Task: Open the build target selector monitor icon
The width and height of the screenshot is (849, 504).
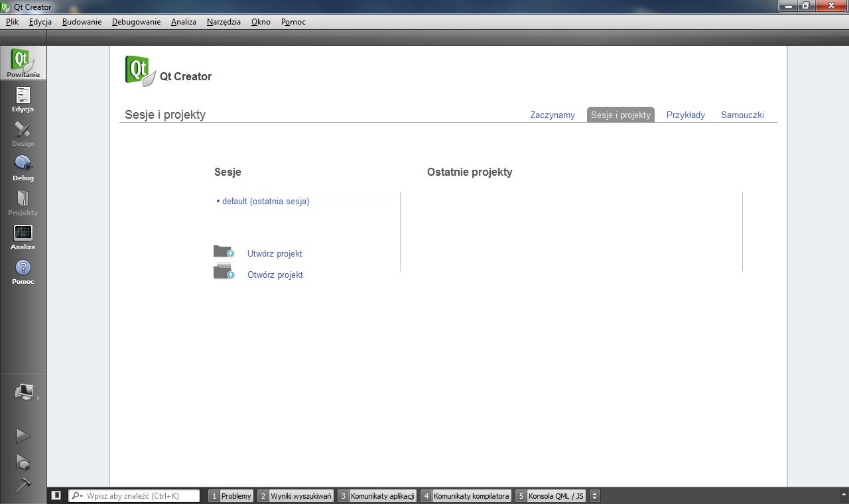Action: [24, 393]
